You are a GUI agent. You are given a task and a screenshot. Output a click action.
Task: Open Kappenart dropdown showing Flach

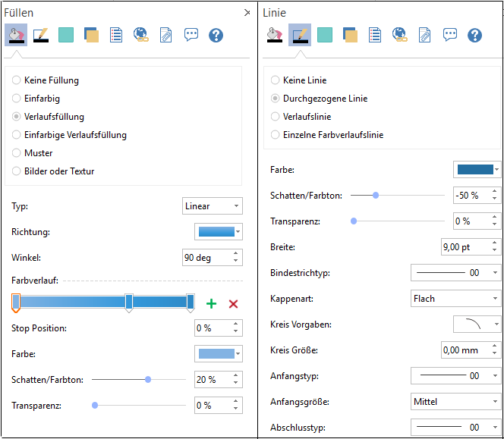click(x=455, y=298)
